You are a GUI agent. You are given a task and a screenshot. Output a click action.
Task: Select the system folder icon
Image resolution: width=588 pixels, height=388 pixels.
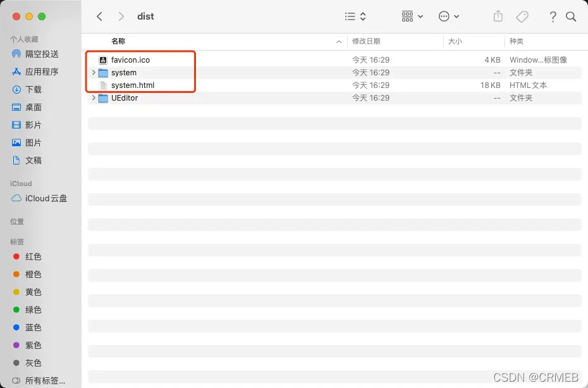click(103, 73)
